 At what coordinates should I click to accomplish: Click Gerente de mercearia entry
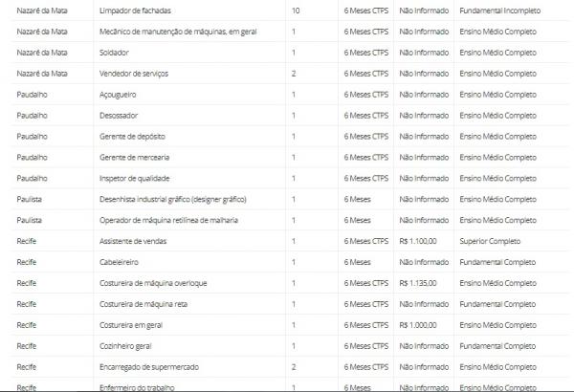point(134,158)
